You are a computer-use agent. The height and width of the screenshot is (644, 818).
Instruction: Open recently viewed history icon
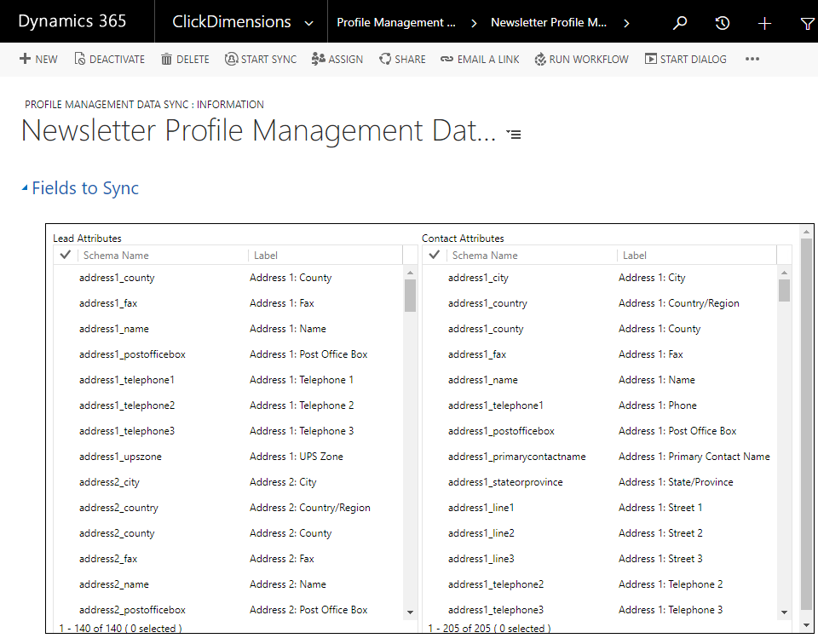coord(722,23)
